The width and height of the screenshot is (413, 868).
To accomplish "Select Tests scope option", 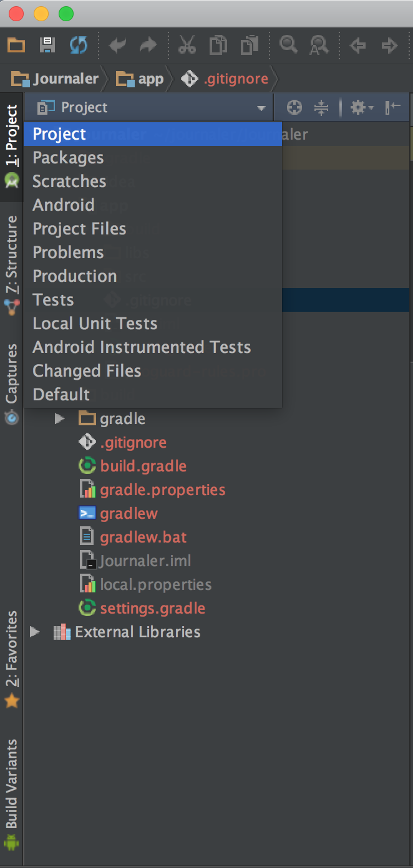I will coord(153,300).
